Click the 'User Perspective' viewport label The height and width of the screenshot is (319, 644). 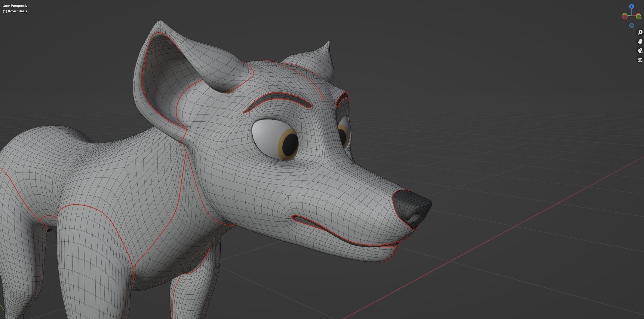tap(16, 6)
